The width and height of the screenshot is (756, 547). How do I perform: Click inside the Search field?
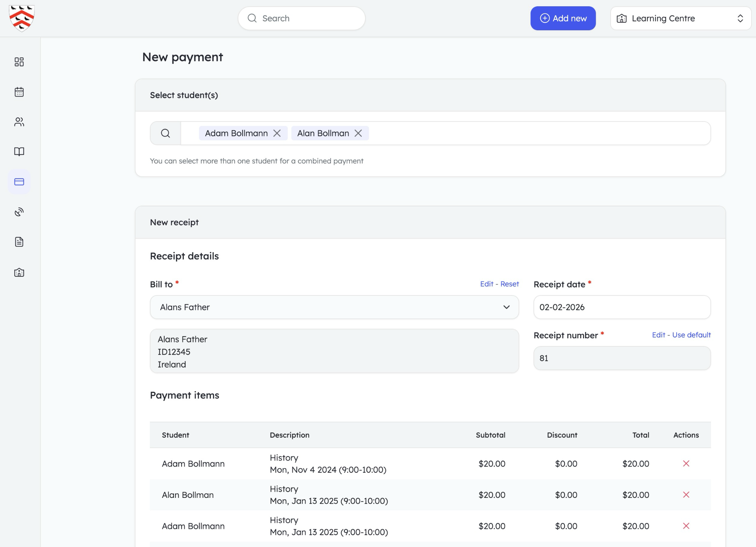[301, 18]
